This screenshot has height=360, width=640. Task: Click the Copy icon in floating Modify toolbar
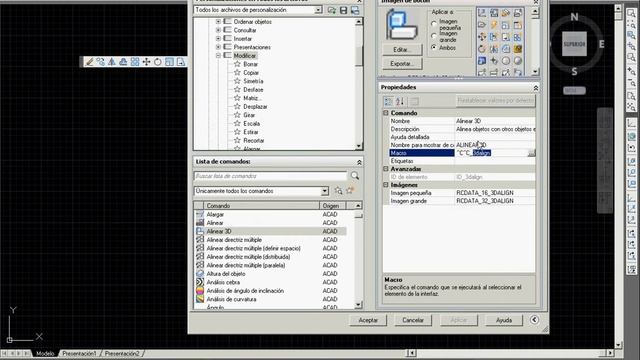(100, 62)
